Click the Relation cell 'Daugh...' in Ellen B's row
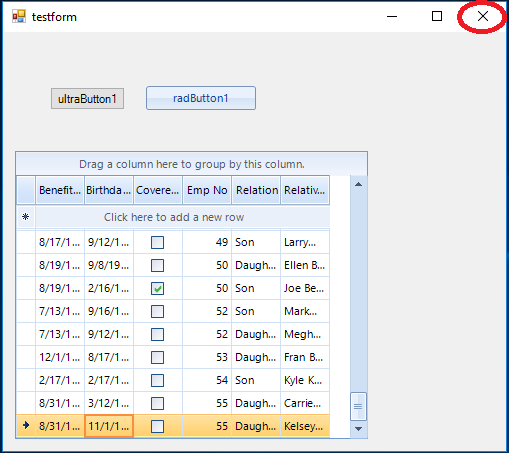 (x=256, y=265)
